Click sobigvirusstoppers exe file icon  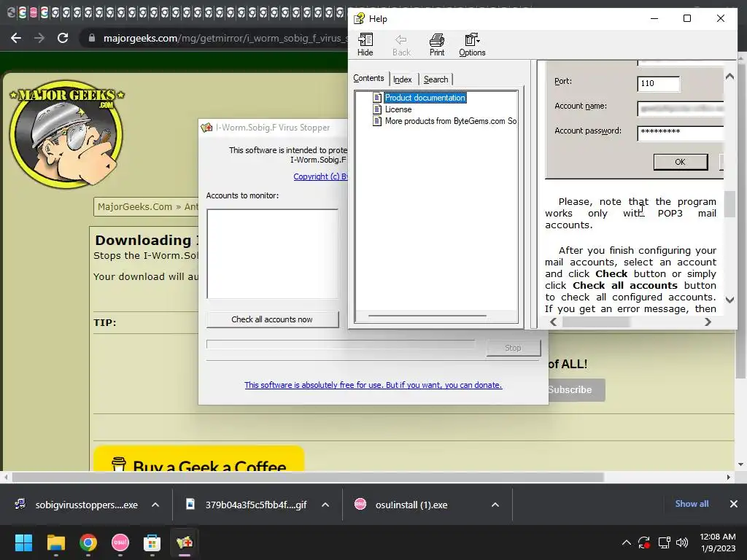pyautogui.click(x=20, y=504)
